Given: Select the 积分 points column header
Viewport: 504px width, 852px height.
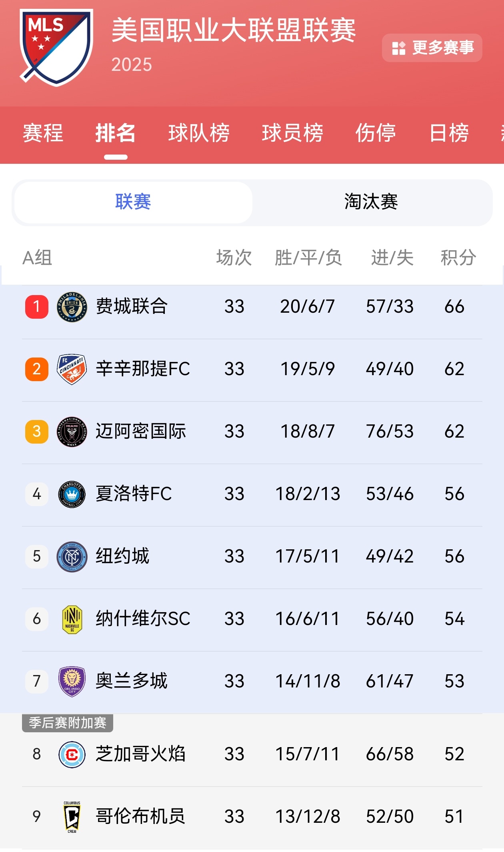Looking at the screenshot, I should 458,257.
